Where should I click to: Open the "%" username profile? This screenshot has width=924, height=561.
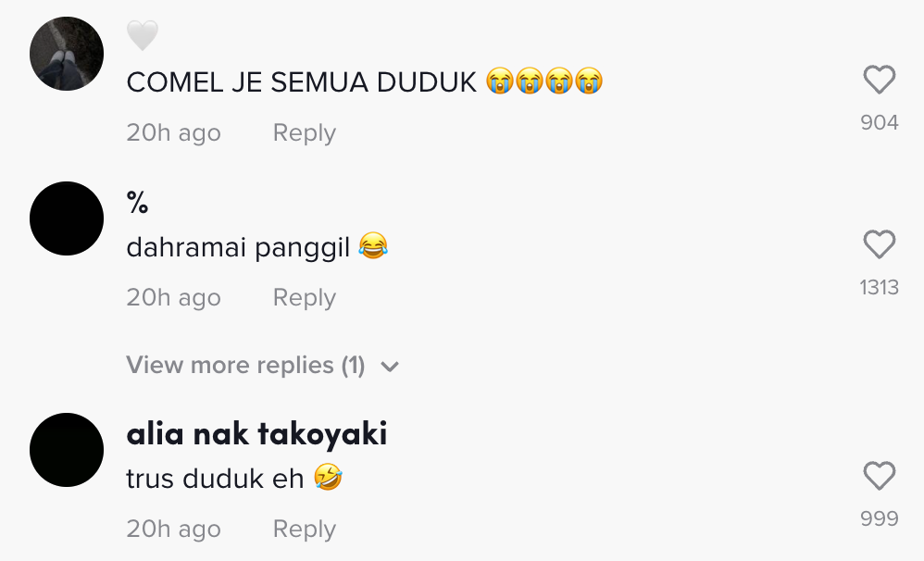[x=138, y=204]
